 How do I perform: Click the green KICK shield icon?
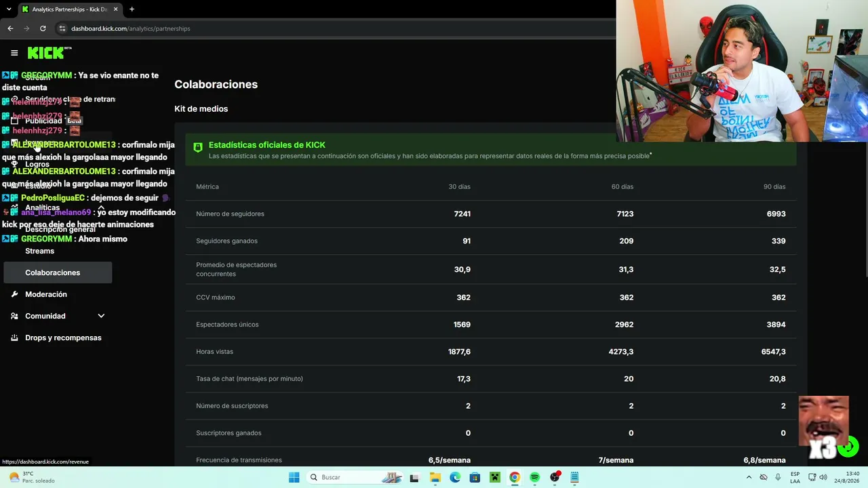[x=198, y=147]
